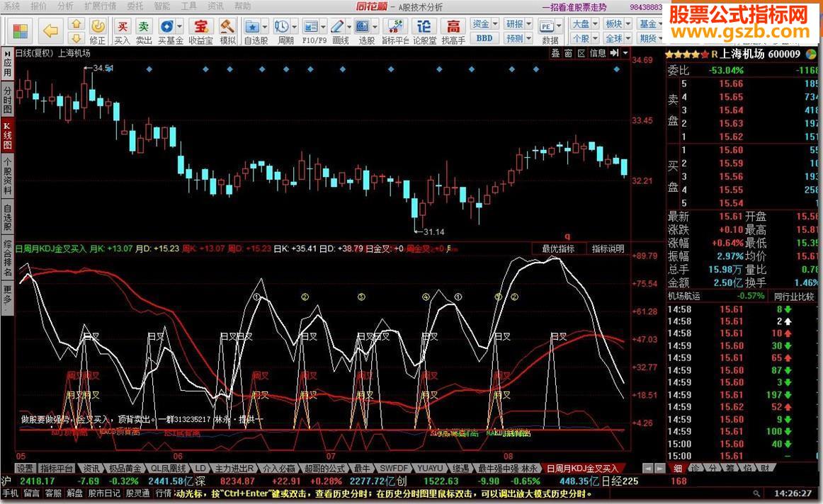
Task: Expand the F10/F9 dropdown arrow
Action: pos(322,25)
